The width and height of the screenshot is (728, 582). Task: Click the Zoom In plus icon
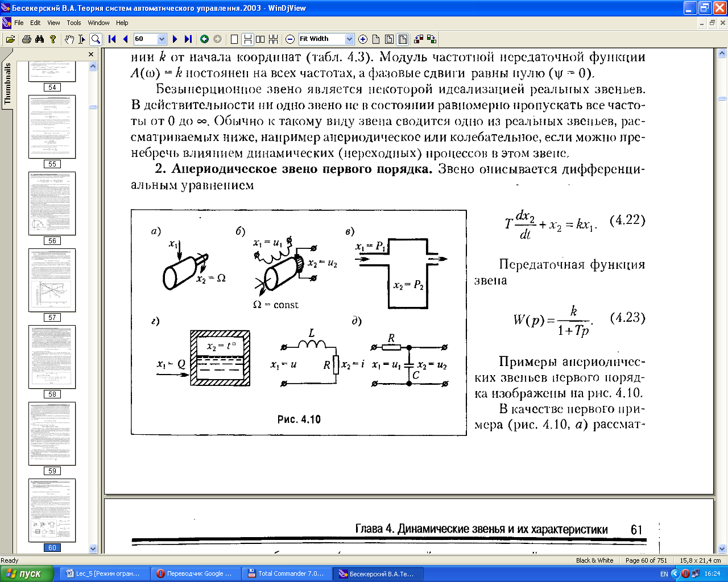[x=363, y=39]
